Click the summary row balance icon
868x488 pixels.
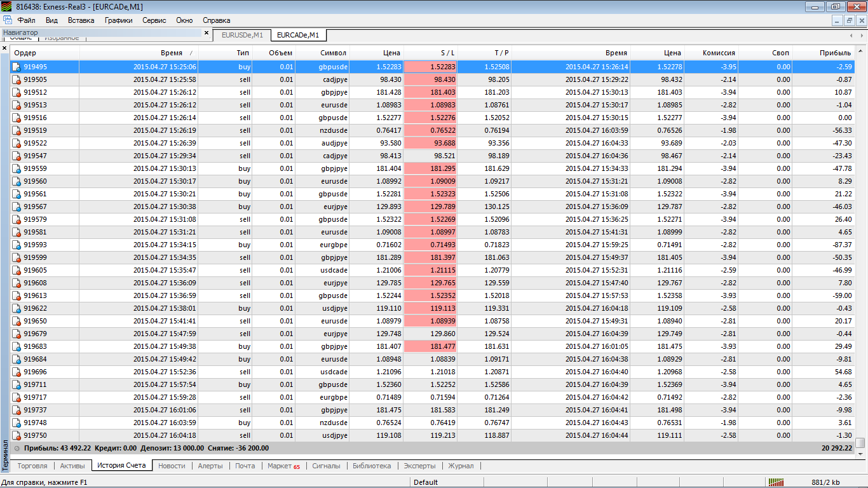[x=17, y=448]
